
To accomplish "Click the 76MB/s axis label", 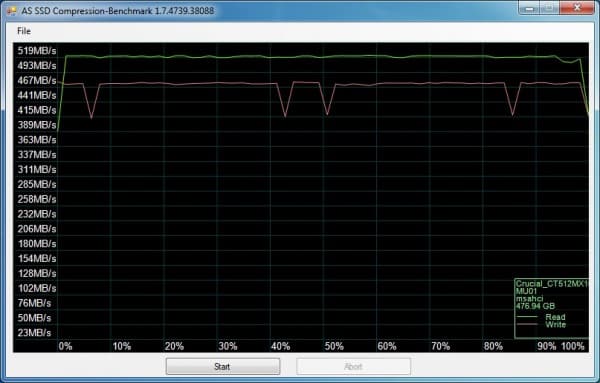I will 34,303.
